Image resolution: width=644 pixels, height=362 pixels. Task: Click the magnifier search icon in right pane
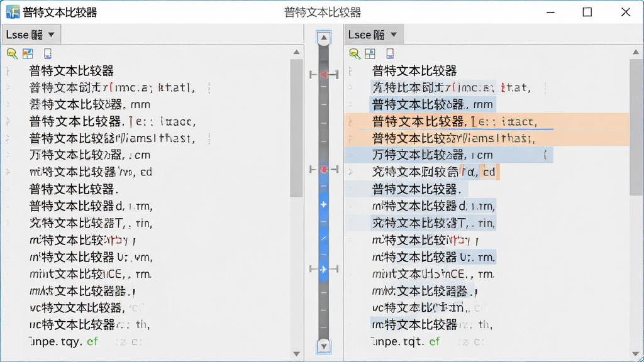[355, 54]
